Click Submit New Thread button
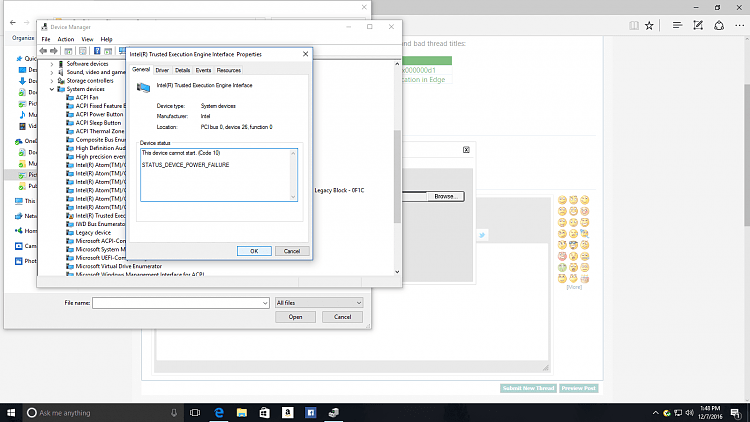This screenshot has width=750, height=422. (529, 388)
